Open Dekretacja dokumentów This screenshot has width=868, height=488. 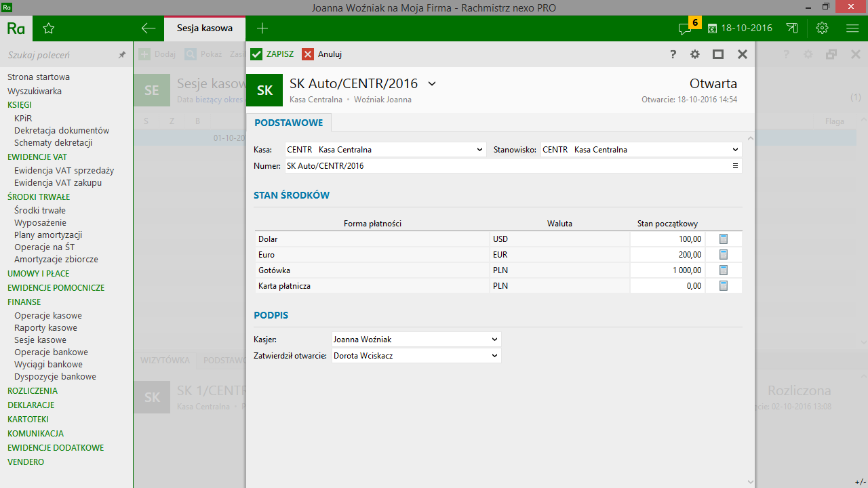point(62,130)
